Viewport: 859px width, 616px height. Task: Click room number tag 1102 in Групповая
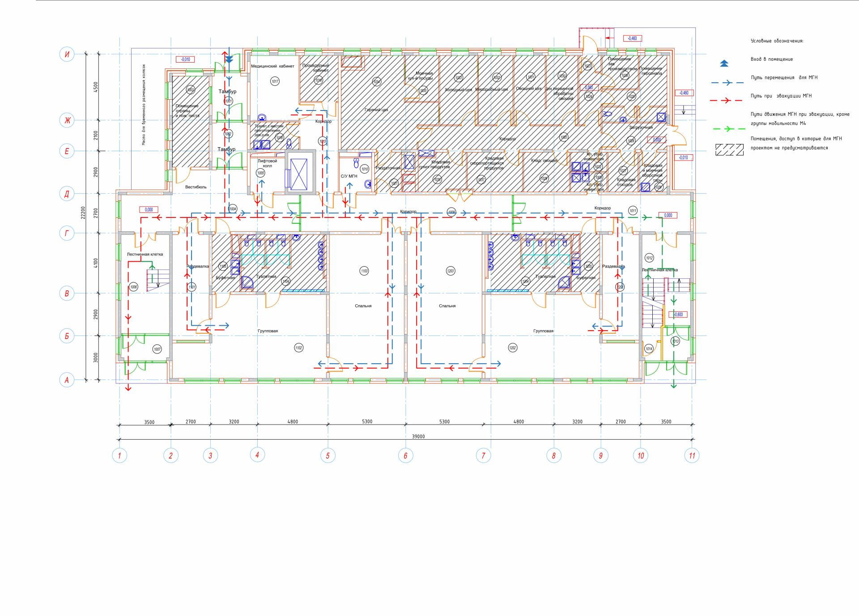pyautogui.click(x=298, y=348)
